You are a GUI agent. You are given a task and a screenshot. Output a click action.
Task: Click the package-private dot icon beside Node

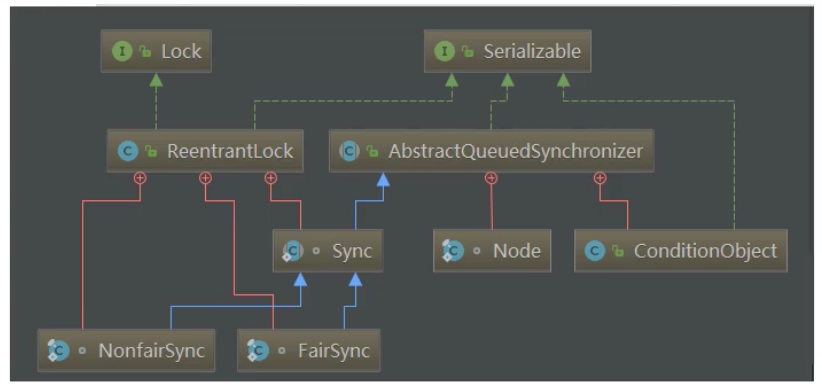(x=477, y=251)
